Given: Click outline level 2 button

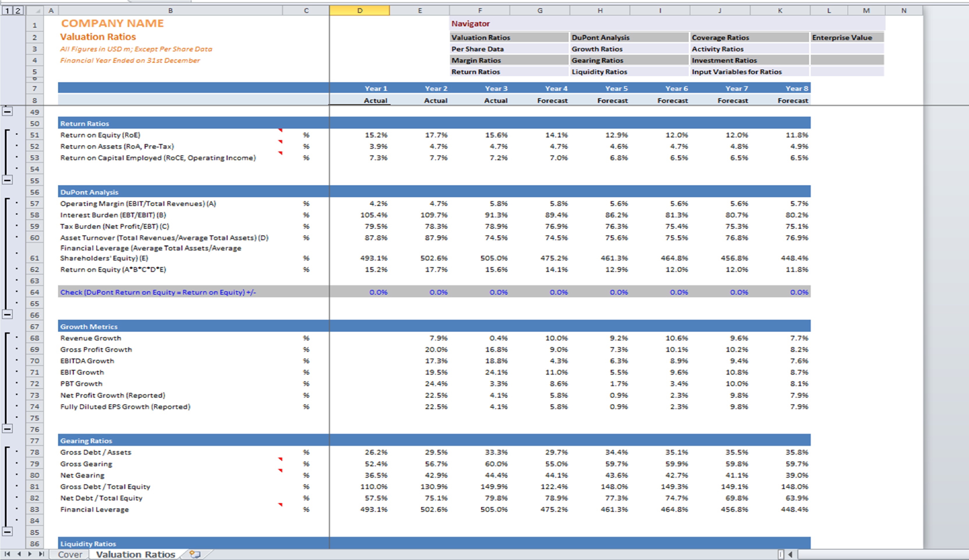Looking at the screenshot, I should pos(18,11).
